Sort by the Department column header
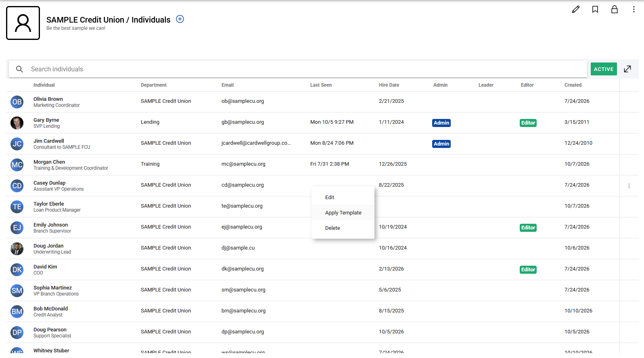The image size is (644, 358). pos(154,85)
